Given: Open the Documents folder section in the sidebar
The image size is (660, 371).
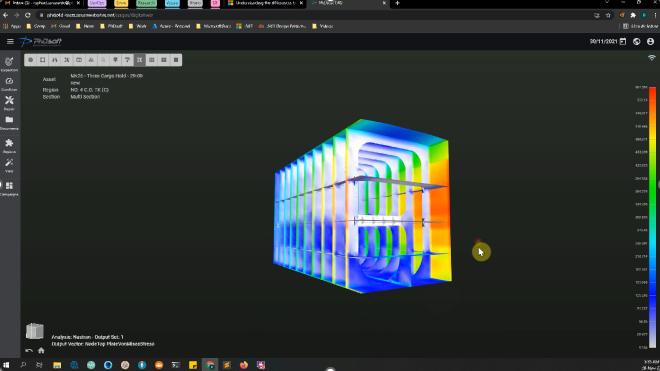Looking at the screenshot, I should 9,123.
